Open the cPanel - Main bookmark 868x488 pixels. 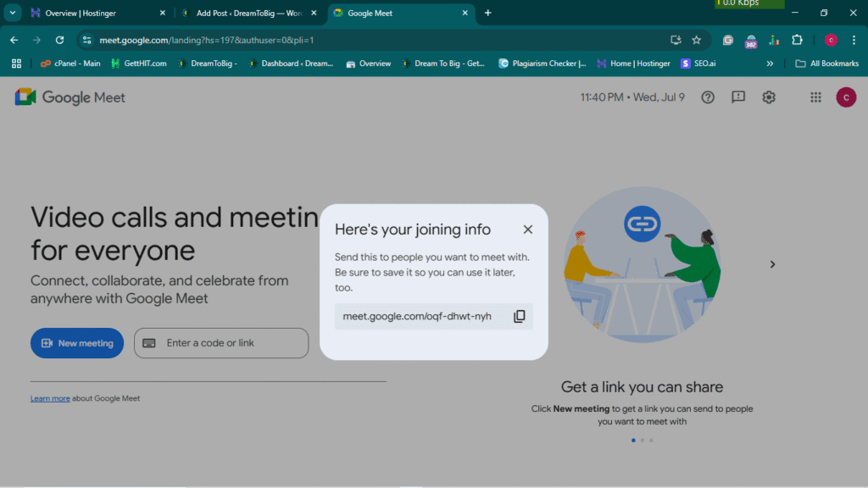click(70, 64)
